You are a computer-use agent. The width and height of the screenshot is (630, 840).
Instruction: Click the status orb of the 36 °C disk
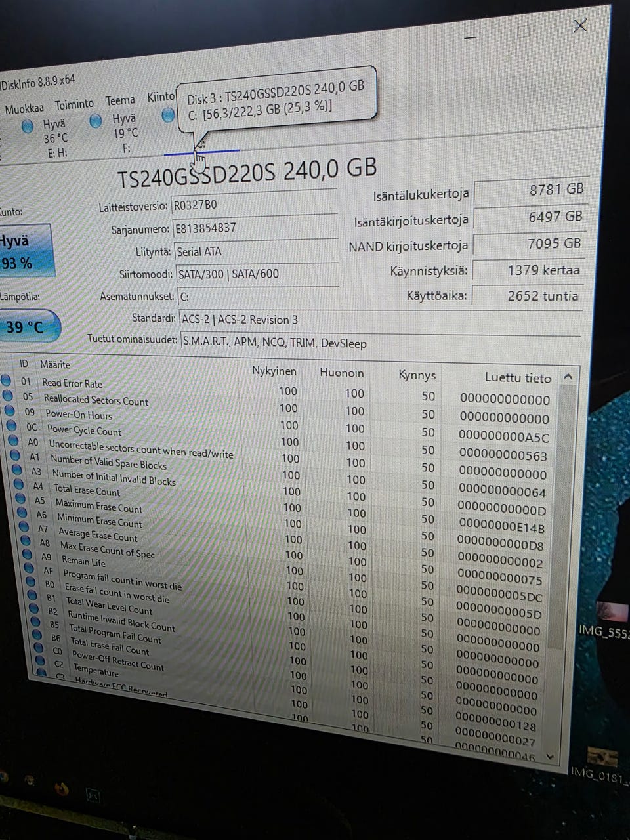coord(28,126)
